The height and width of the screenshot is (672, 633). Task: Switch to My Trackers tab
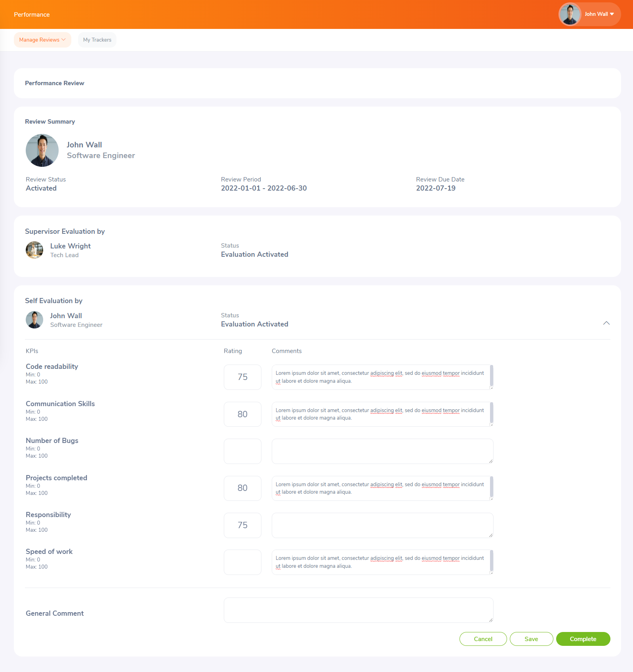pos(97,40)
